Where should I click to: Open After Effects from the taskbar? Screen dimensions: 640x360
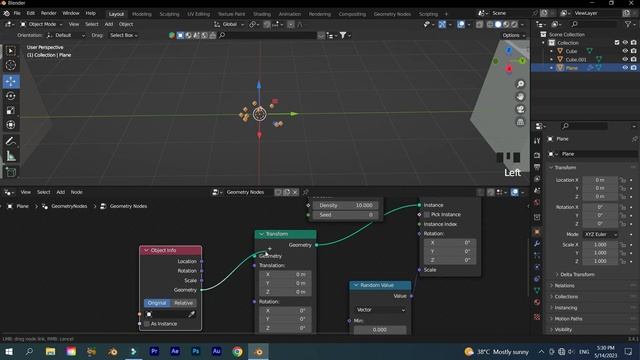175,351
